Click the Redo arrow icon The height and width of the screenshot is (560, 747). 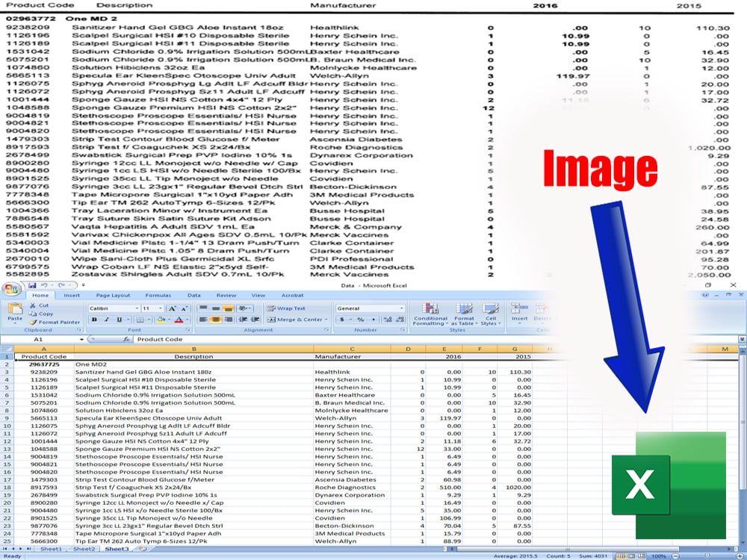pyautogui.click(x=61, y=285)
